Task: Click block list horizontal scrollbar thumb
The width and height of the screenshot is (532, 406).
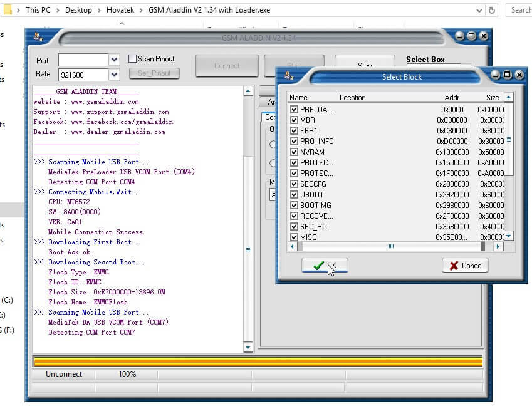Action: pyautogui.click(x=391, y=246)
